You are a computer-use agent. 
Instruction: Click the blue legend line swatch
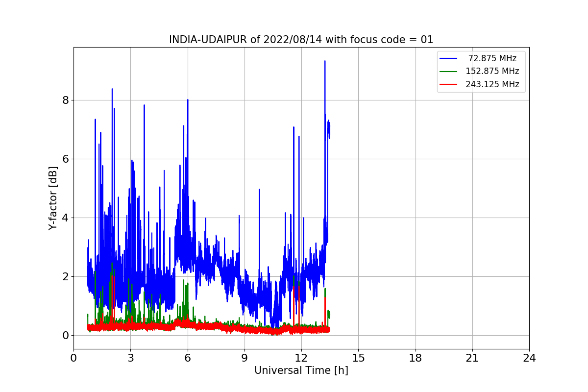449,58
